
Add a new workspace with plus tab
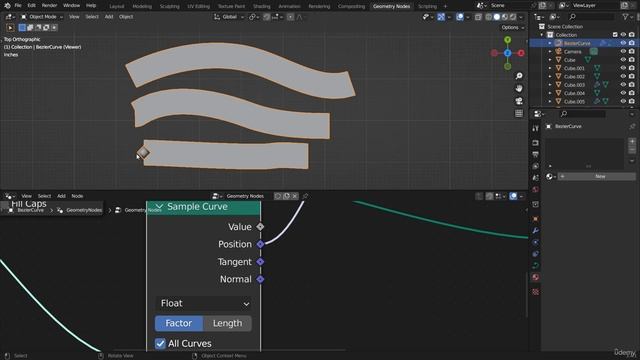tap(445, 7)
